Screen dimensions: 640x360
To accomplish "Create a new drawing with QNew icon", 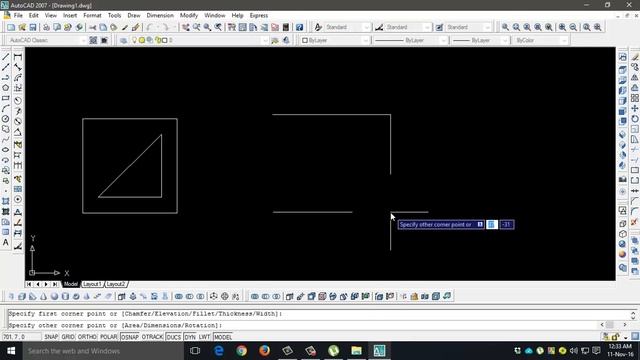I will 11,27.
